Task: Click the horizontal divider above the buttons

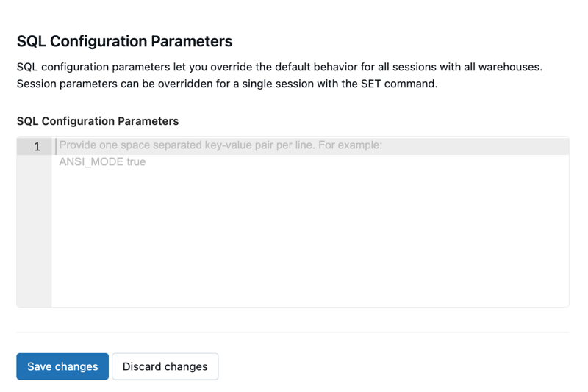Action: click(293, 332)
